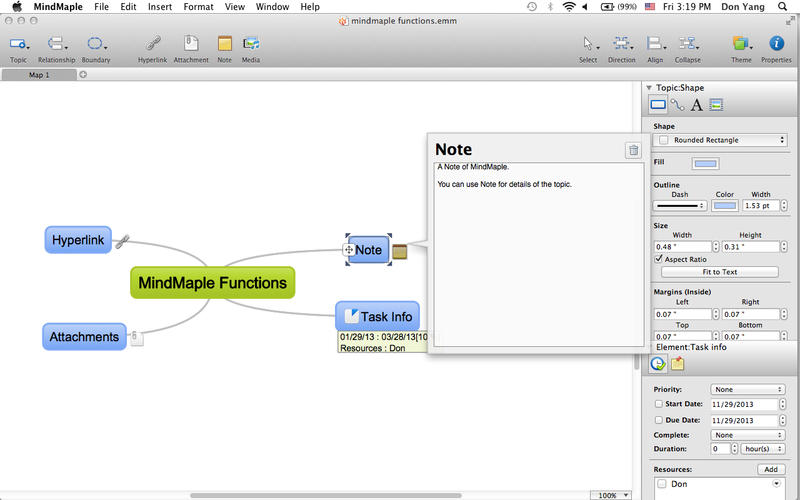Click the Media toolbar icon
800x500 pixels.
coord(250,44)
